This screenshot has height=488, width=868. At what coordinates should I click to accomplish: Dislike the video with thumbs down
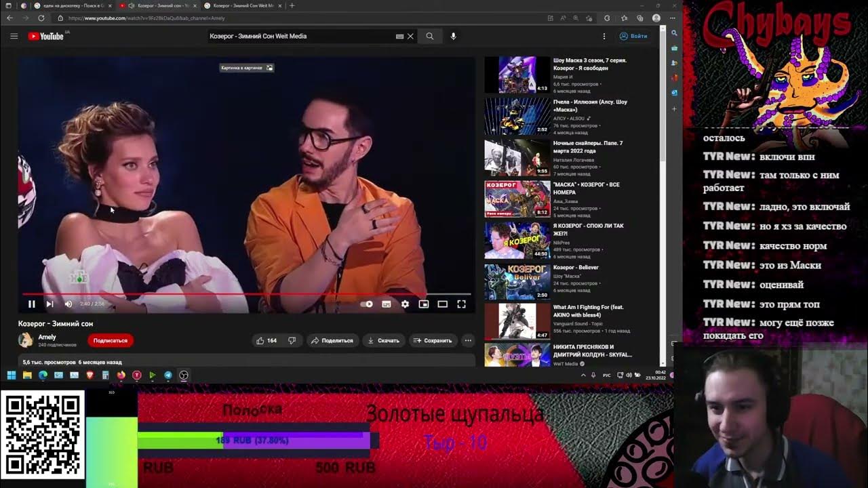click(292, 340)
